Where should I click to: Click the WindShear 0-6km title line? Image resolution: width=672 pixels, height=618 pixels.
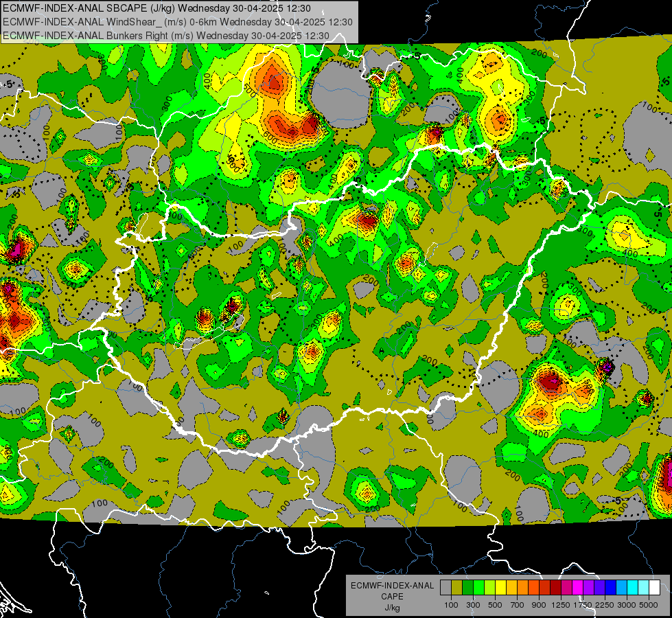pyautogui.click(x=177, y=22)
